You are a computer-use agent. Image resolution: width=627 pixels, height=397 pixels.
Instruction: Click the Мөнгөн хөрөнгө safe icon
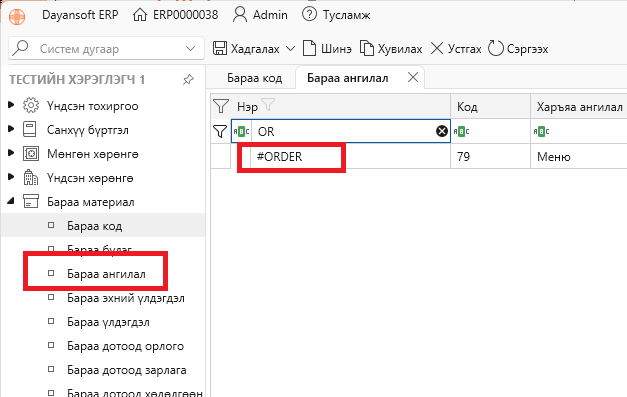pyautogui.click(x=31, y=154)
